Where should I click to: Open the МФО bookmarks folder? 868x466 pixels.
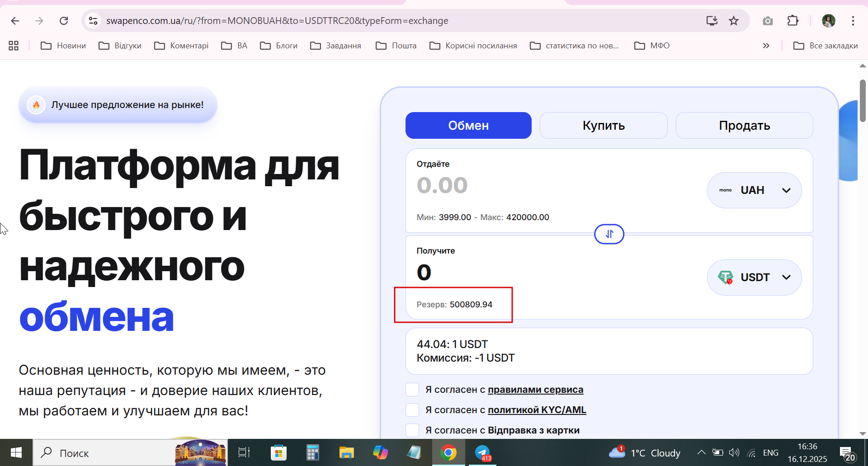(652, 46)
